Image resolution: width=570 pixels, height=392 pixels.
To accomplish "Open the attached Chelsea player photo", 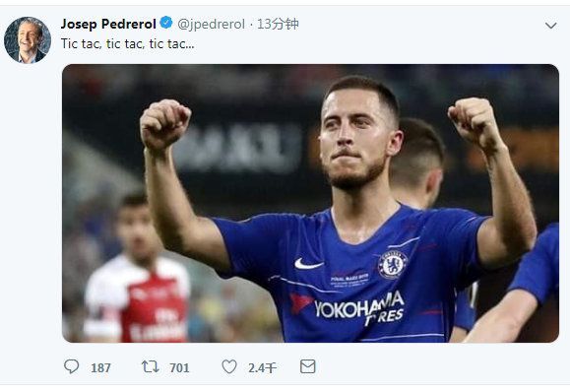I will pyautogui.click(x=310, y=203).
